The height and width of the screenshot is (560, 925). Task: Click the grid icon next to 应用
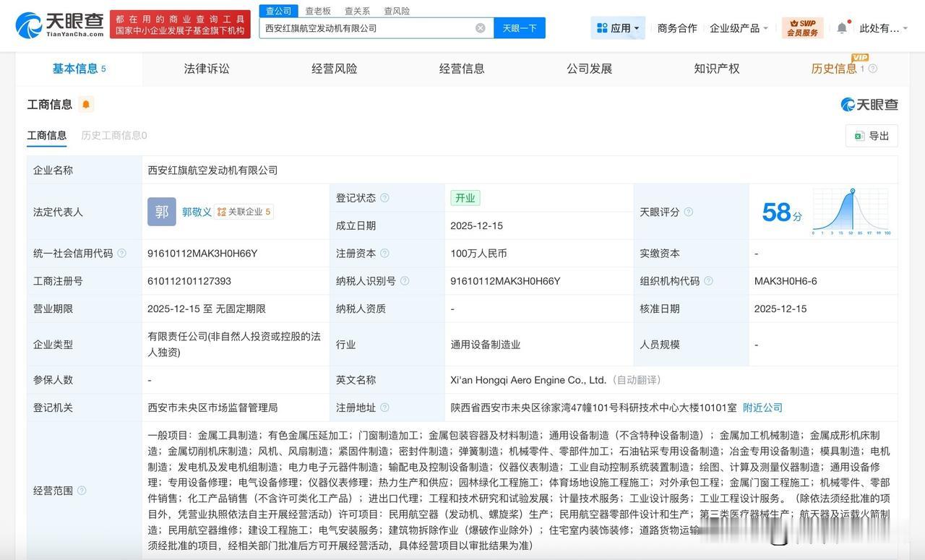point(602,27)
